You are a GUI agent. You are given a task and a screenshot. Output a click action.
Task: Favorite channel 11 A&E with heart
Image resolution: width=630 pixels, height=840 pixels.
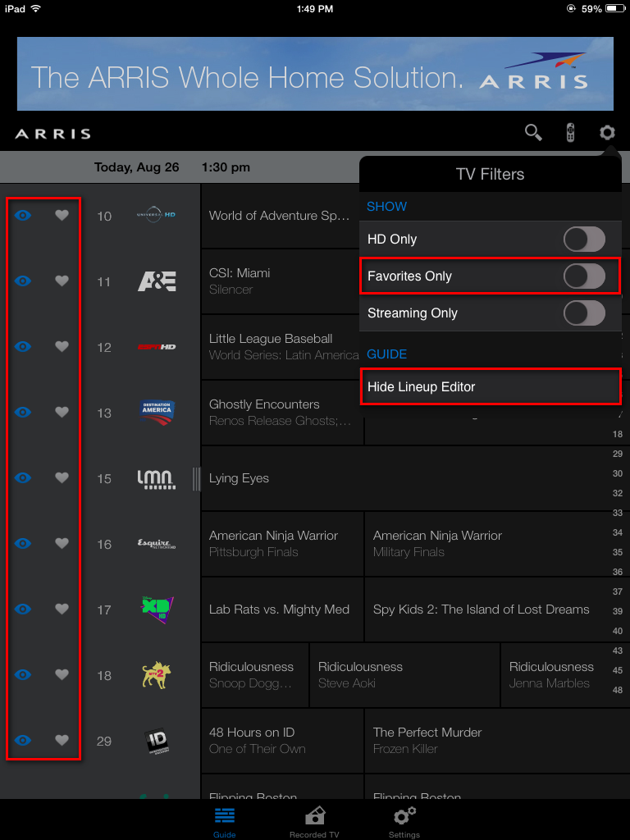coord(62,281)
